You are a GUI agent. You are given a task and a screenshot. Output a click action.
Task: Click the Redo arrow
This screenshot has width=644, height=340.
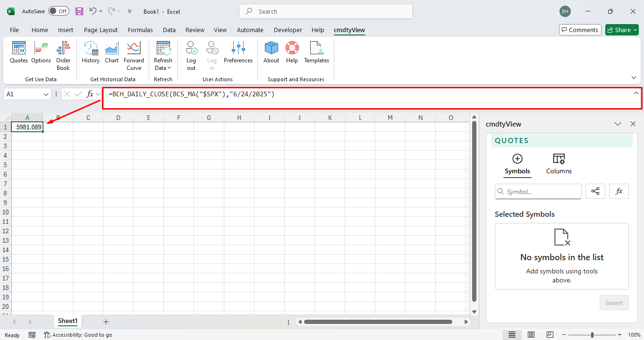point(111,11)
